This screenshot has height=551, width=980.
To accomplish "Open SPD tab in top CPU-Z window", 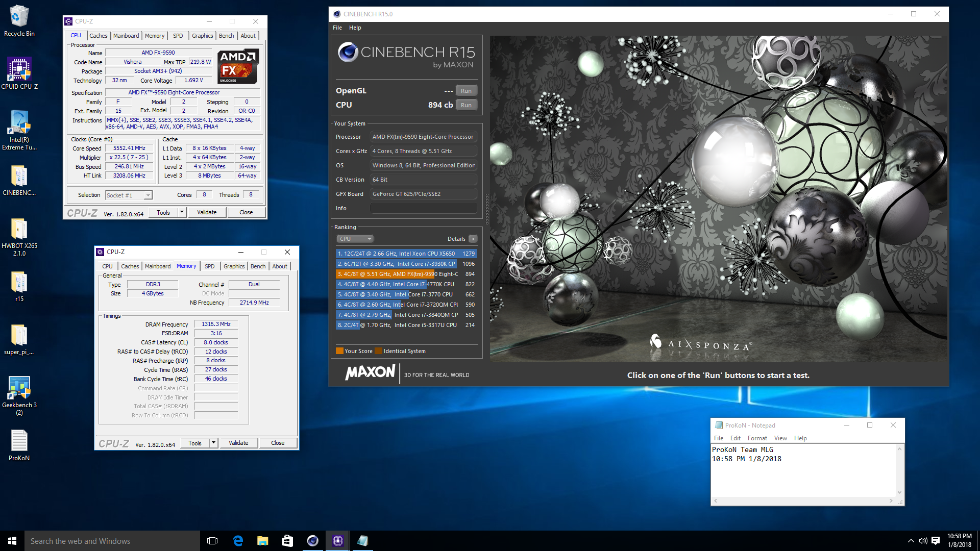I will [x=178, y=36].
